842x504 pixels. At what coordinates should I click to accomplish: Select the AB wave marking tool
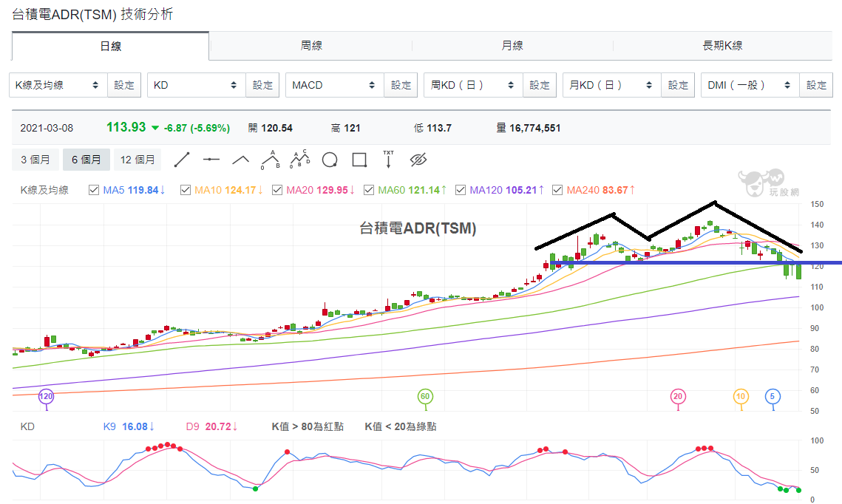pyautogui.click(x=271, y=160)
